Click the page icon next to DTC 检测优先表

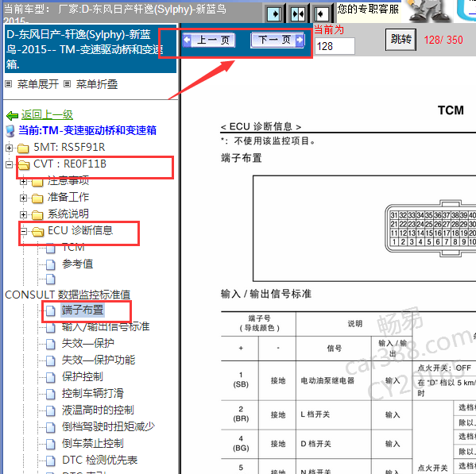click(x=51, y=461)
